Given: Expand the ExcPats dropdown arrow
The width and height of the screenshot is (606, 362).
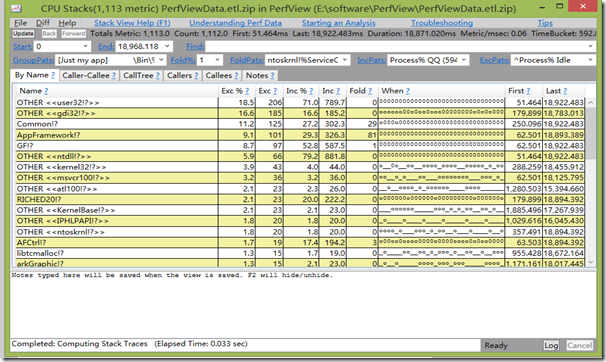Looking at the screenshot, I should tap(591, 60).
